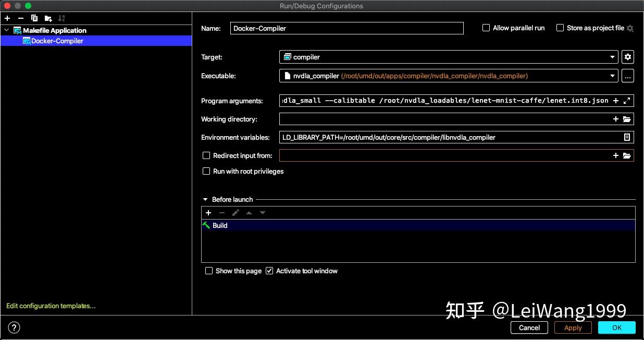Sort configurations alphabetically

61,18
